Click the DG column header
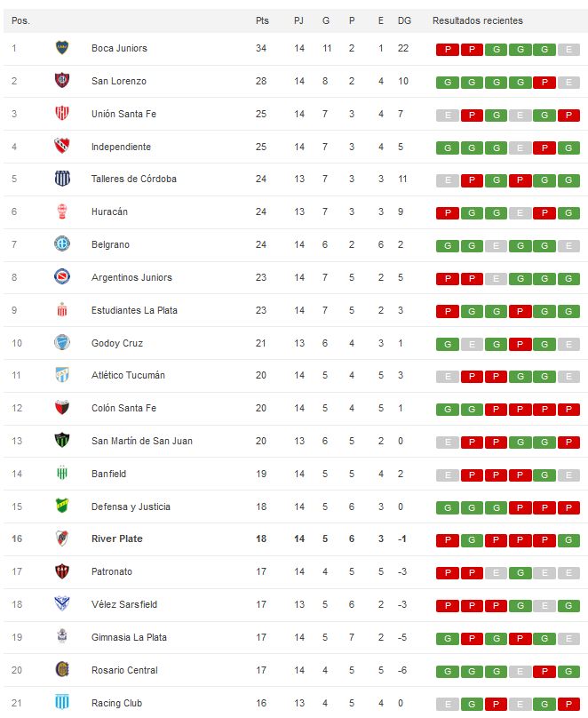Image resolution: width=588 pixels, height=718 pixels. 404,20
